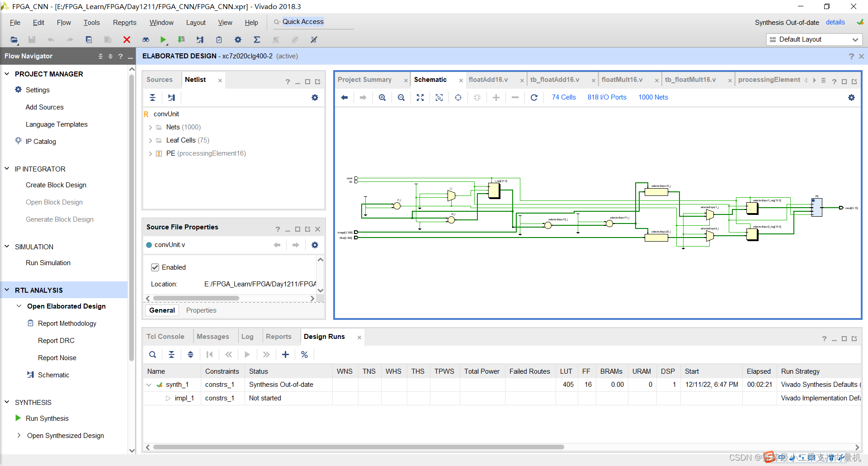This screenshot has width=868, height=466.
Task: Switch to floatAdd16.v tab
Action: pyautogui.click(x=488, y=80)
